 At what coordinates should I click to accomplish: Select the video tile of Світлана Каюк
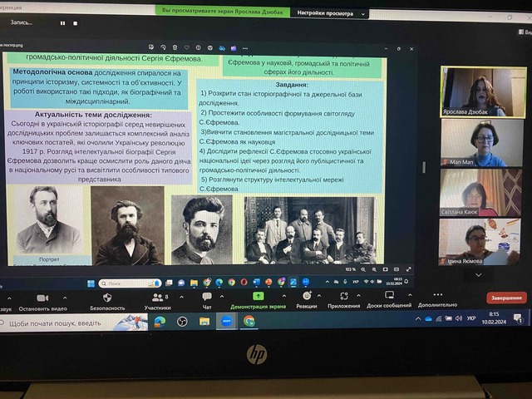[x=480, y=192]
